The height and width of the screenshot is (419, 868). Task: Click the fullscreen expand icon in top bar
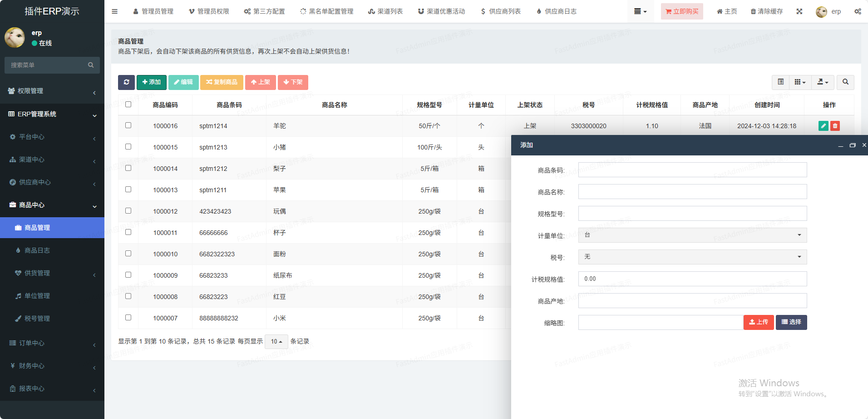coord(799,11)
